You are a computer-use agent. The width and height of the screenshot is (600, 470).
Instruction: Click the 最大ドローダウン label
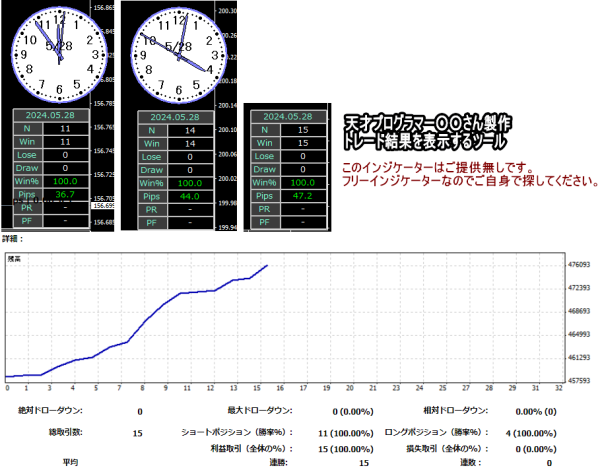coord(260,411)
